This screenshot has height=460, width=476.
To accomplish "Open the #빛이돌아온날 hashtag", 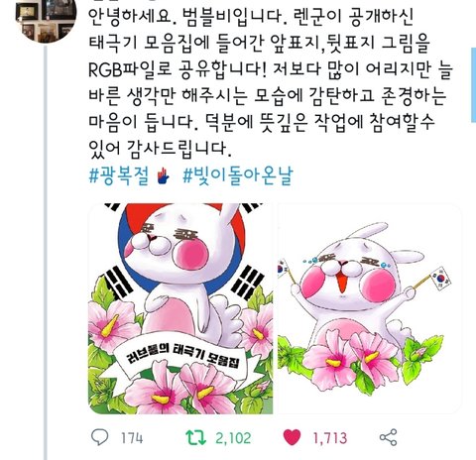I will (238, 175).
